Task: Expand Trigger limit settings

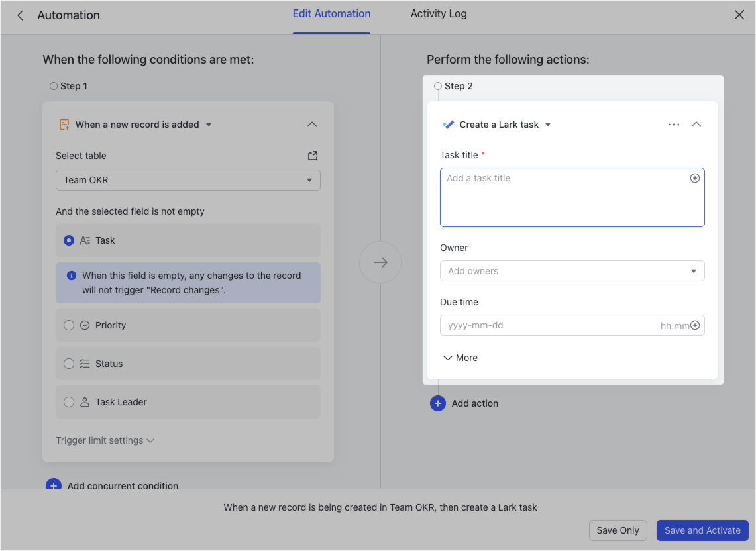Action: pyautogui.click(x=105, y=440)
